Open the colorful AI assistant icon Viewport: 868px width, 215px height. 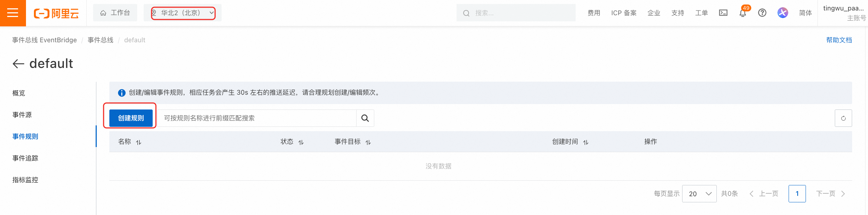click(x=782, y=13)
